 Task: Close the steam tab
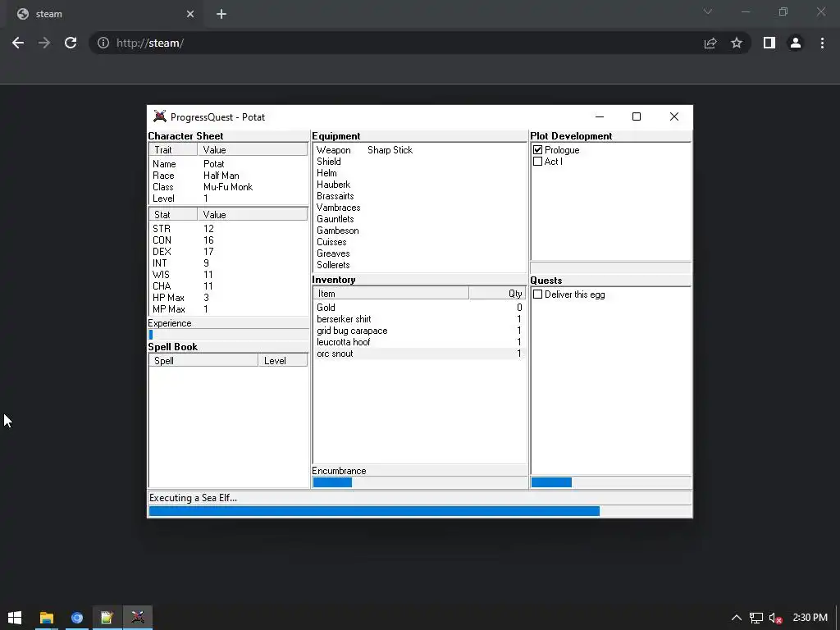[x=190, y=14]
